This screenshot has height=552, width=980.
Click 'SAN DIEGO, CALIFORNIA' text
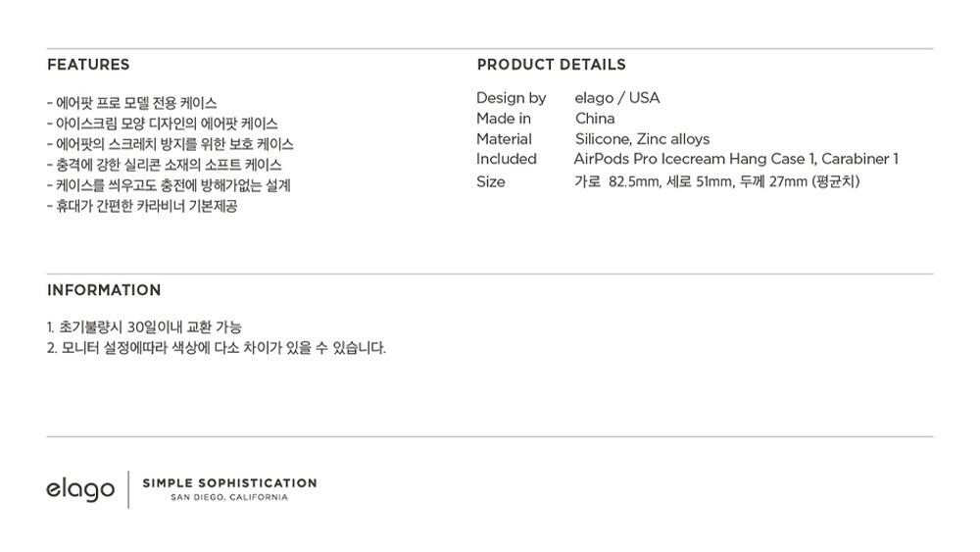click(x=229, y=498)
